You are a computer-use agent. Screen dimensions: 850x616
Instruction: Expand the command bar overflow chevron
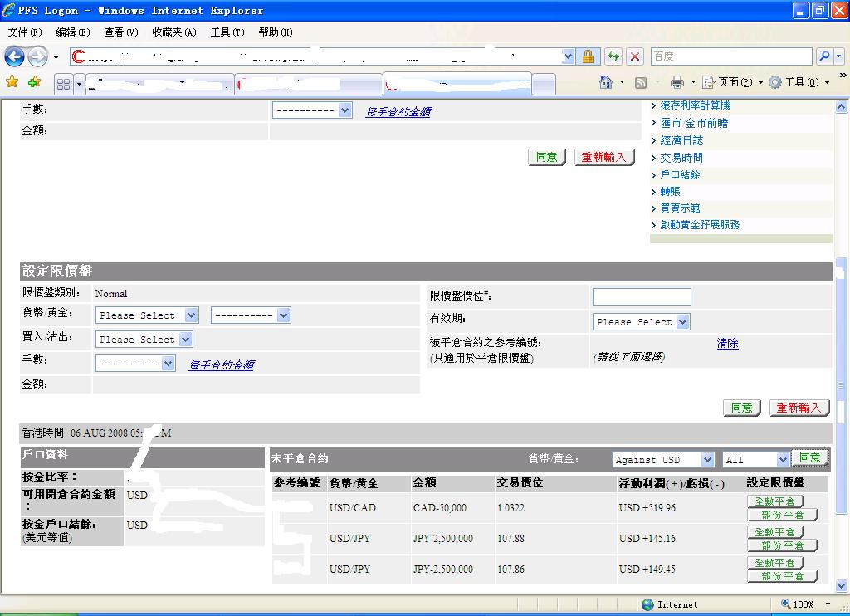pos(843,76)
